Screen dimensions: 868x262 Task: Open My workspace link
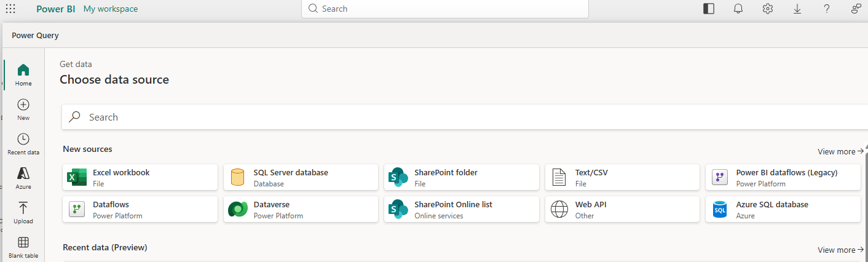coord(111,9)
